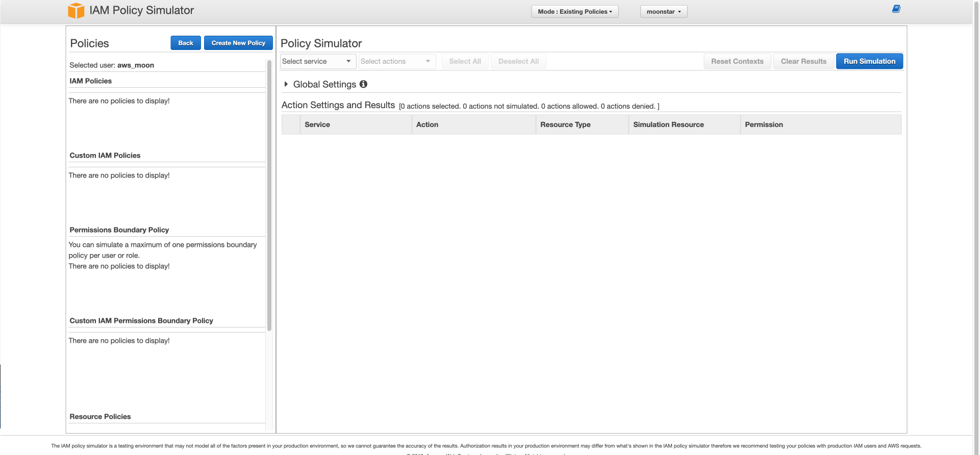Click the Service column header
Screen dimensions: 980x455
(x=356, y=124)
